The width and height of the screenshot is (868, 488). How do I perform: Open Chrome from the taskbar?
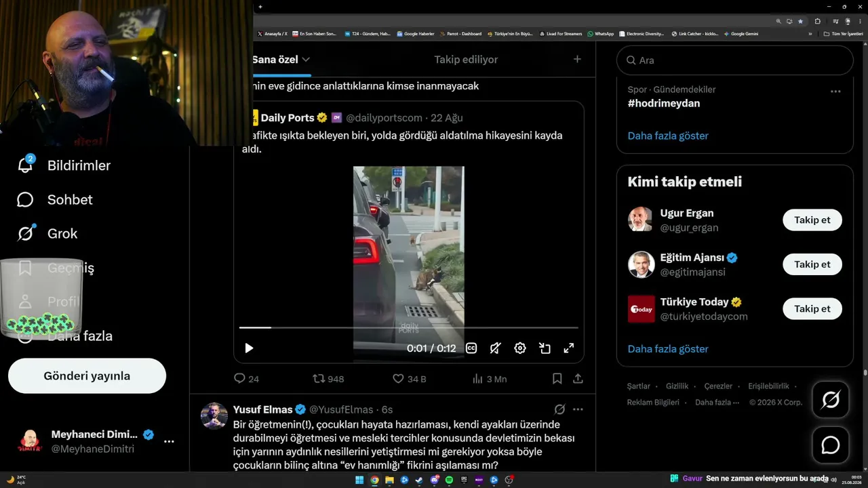(374, 480)
